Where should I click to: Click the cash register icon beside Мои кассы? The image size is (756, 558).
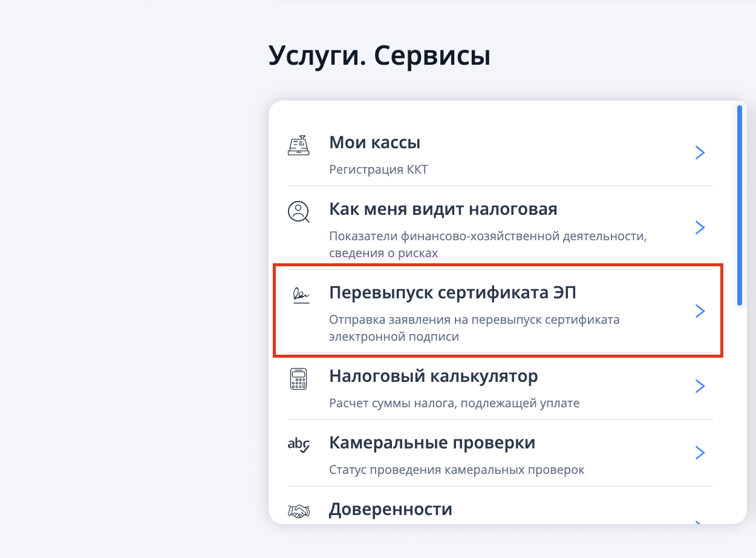298,145
